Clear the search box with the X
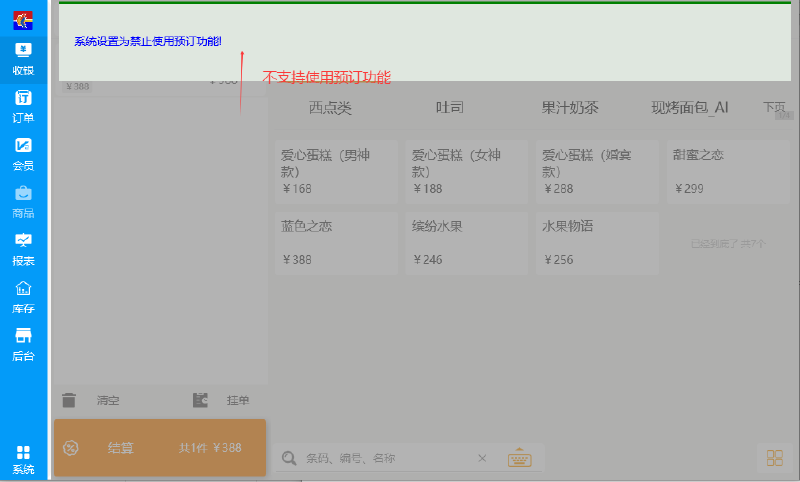Viewport: 800px width, 482px height. click(x=482, y=458)
